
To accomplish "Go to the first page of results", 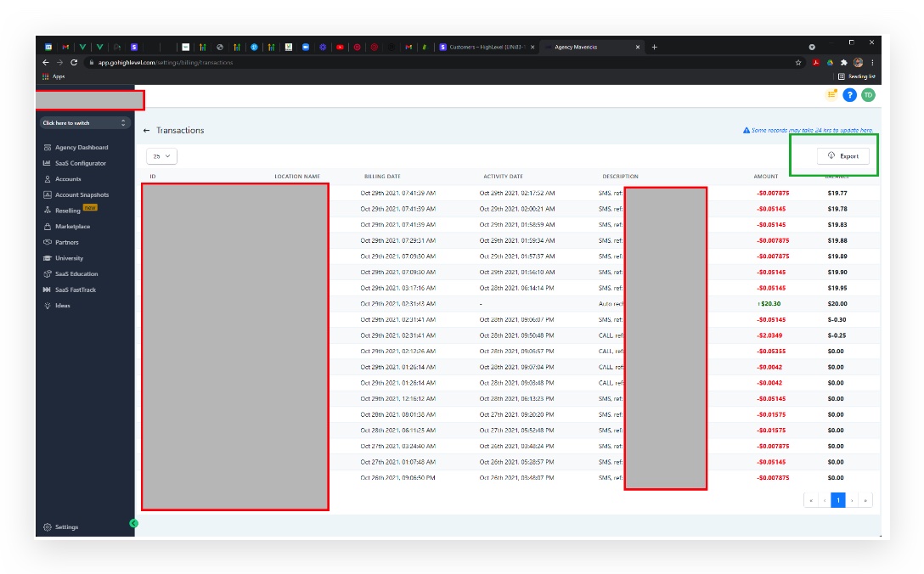I will click(811, 500).
